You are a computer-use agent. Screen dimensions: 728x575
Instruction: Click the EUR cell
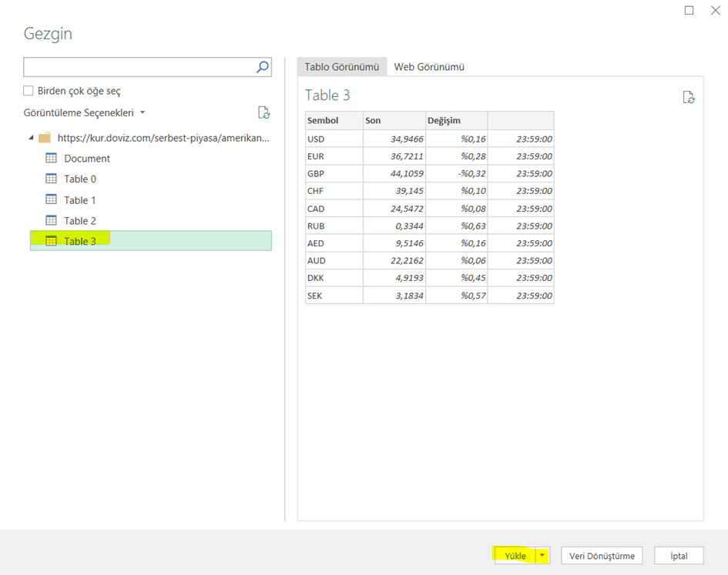coord(334,156)
